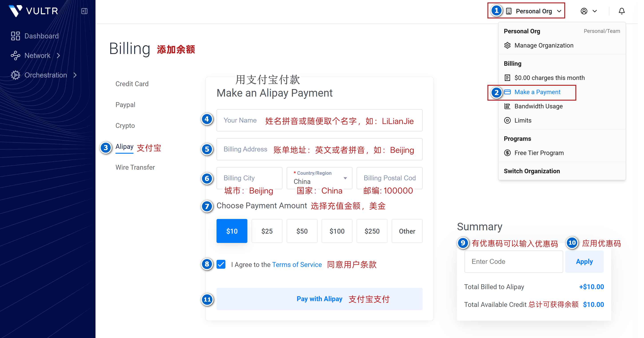This screenshot has height=338, width=644.
Task: Click the Manage Organization gear icon
Action: pyautogui.click(x=507, y=45)
